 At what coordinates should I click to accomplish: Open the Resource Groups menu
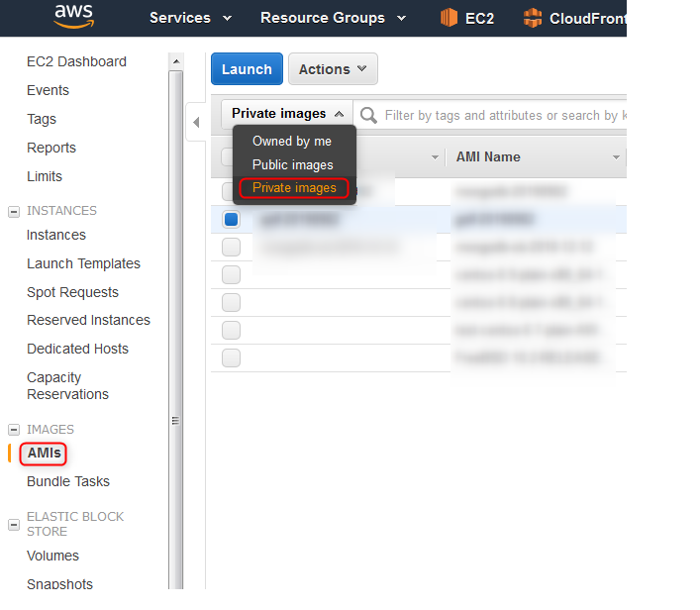[333, 18]
